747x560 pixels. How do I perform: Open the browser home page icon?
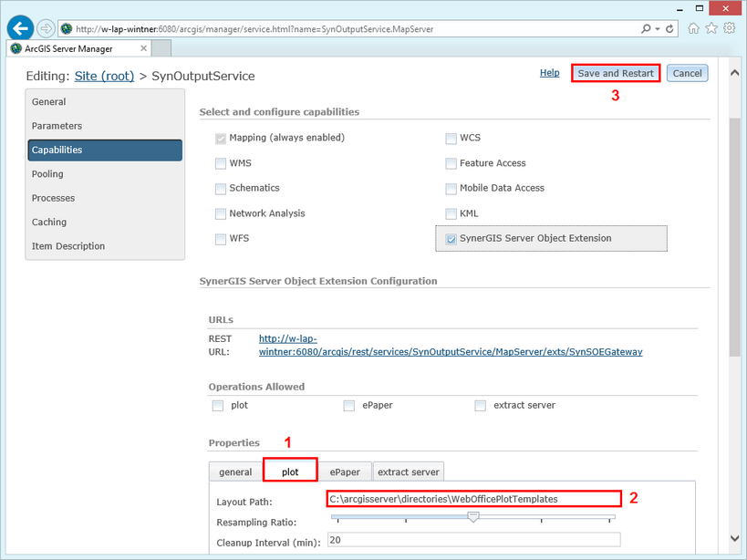[x=695, y=28]
